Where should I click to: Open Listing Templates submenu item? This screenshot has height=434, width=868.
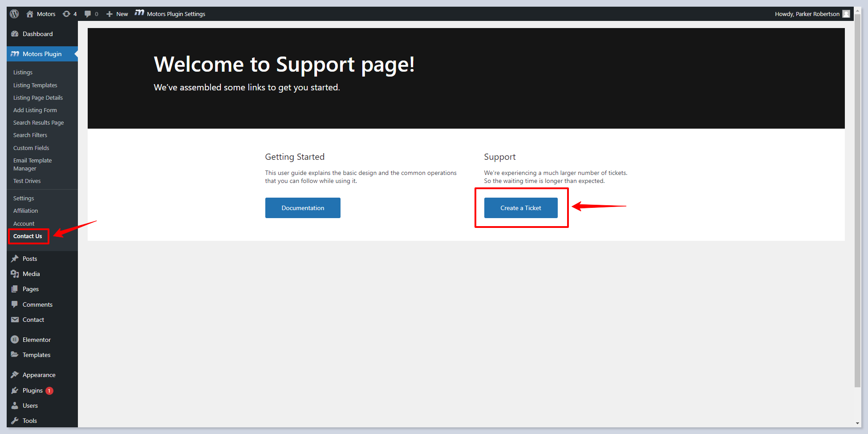point(35,85)
